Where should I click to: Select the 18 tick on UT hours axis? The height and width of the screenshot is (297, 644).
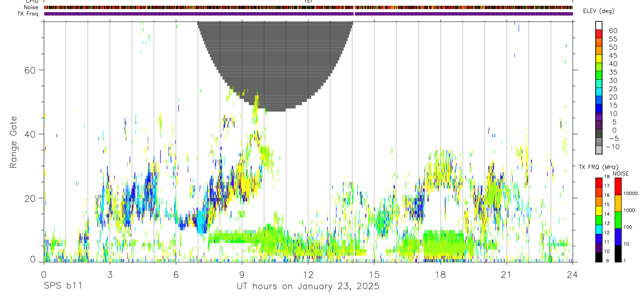(x=440, y=274)
